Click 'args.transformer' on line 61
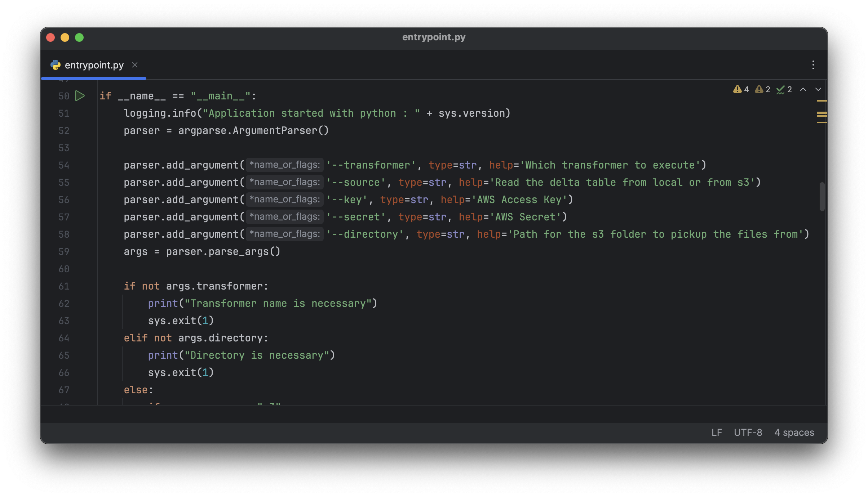Viewport: 868px width, 497px height. 214,286
